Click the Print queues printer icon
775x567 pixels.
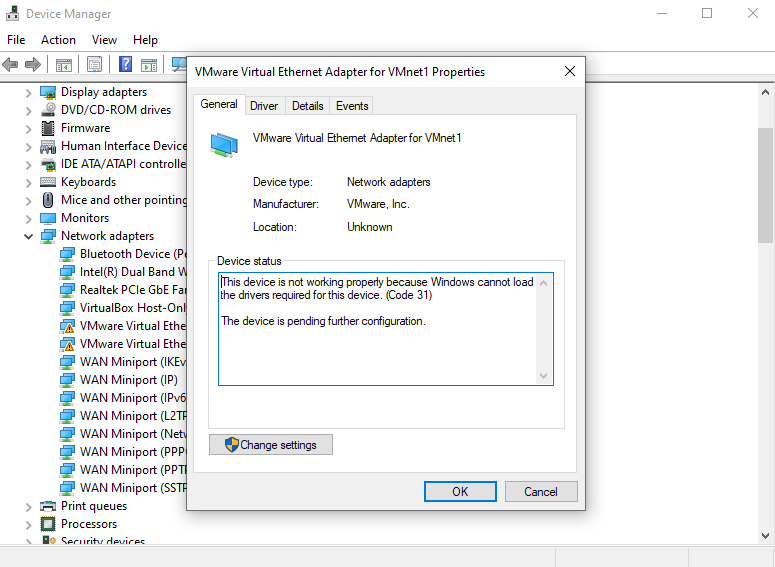tap(48, 506)
